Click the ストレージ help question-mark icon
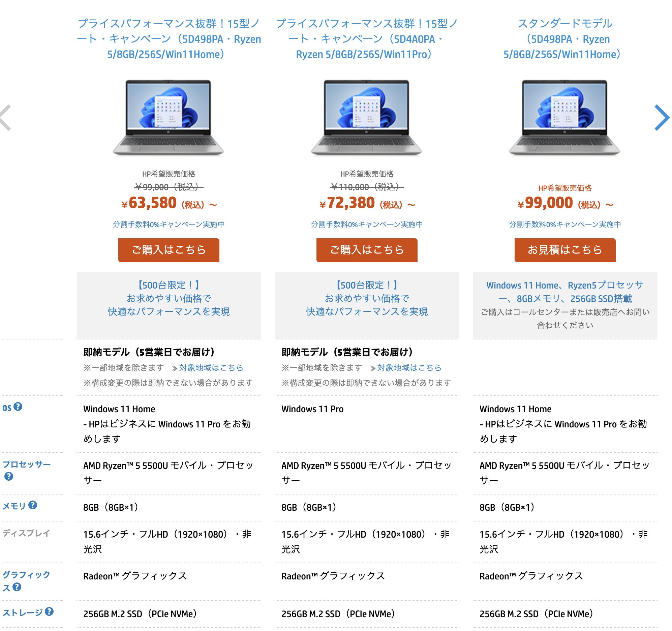 [x=49, y=612]
